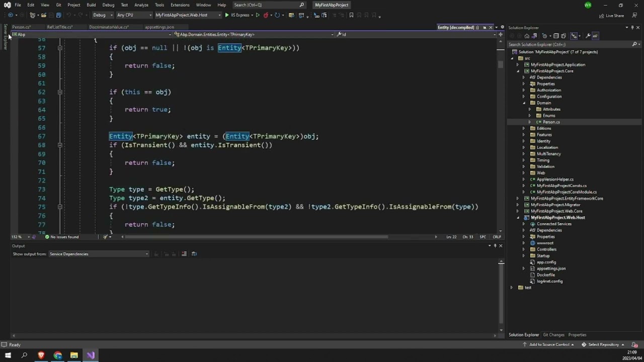Open the Show output from dropdown

(x=99, y=254)
